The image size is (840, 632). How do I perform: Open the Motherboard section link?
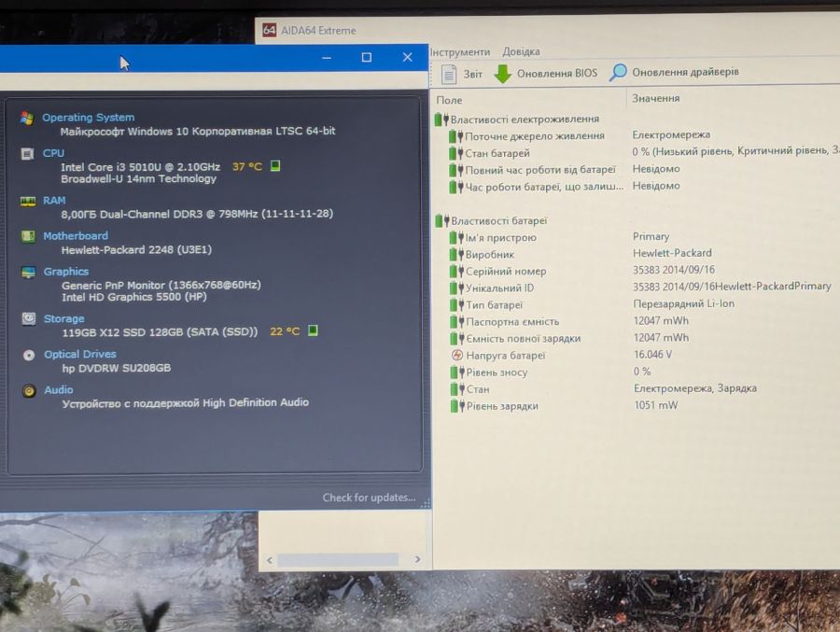coord(76,236)
